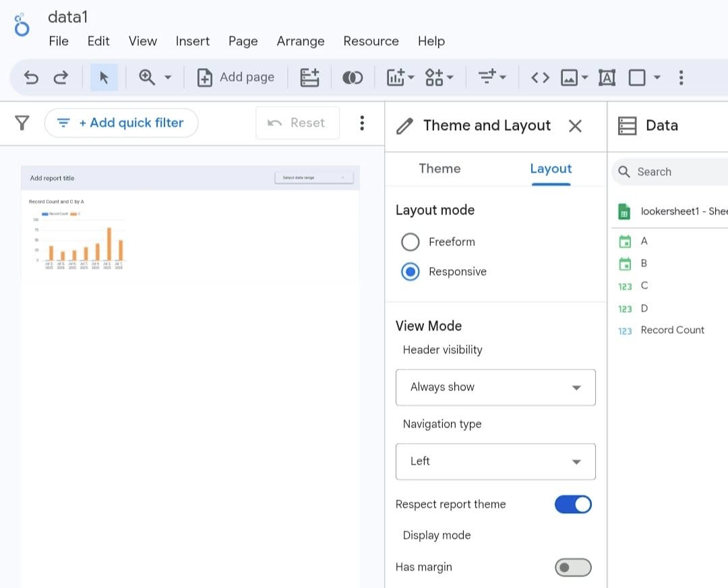Switch to the Theme tab
Viewport: 728px width, 588px height.
(439, 169)
